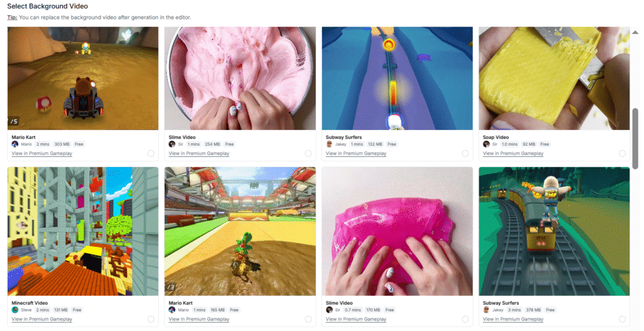
Task: Open the Minecraft Video thumbnail
Action: pyautogui.click(x=83, y=231)
